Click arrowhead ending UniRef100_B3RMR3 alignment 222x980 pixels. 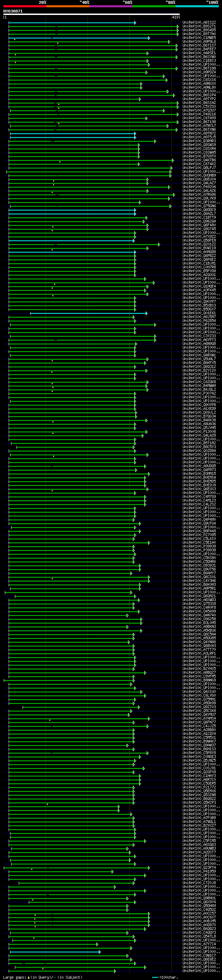(x=155, y=141)
